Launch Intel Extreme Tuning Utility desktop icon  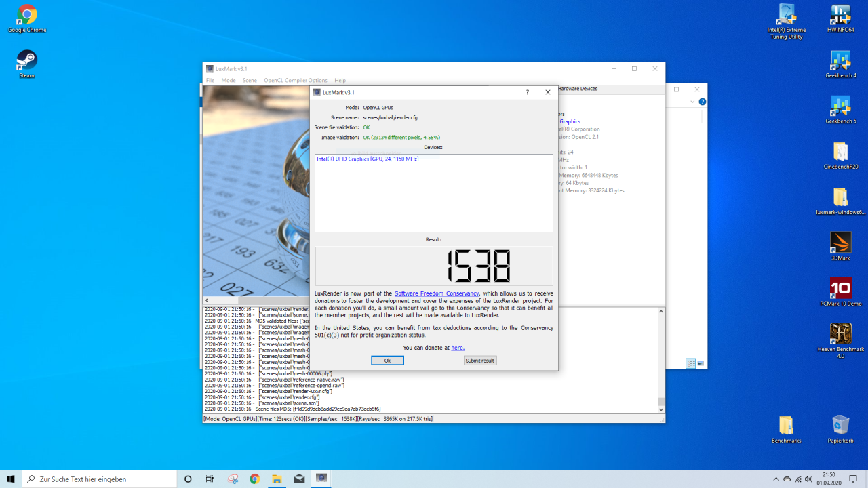pyautogui.click(x=787, y=22)
